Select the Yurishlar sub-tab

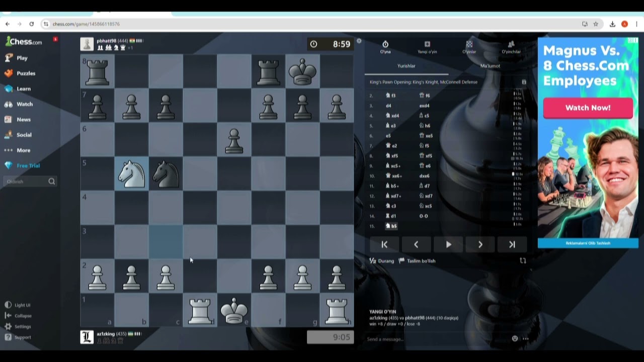click(406, 66)
